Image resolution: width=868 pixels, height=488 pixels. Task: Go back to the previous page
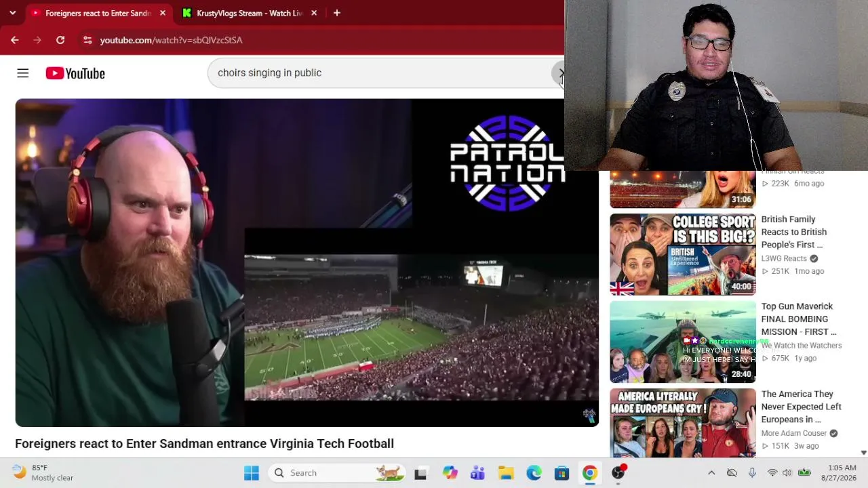pyautogui.click(x=15, y=40)
